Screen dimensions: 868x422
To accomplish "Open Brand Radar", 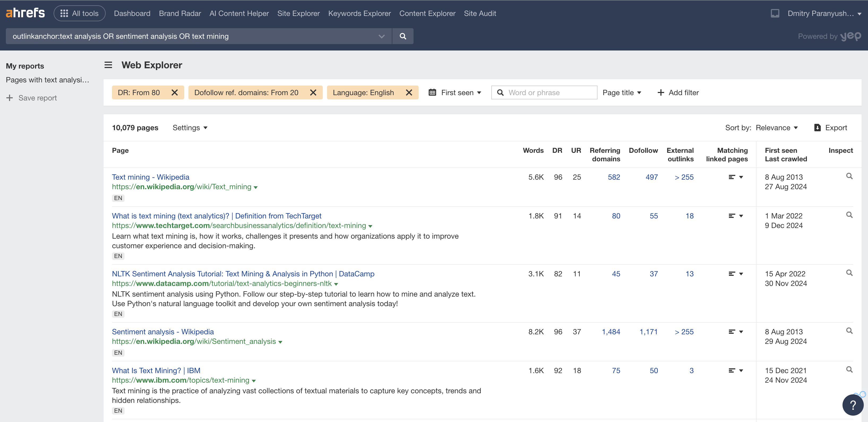I will point(180,13).
